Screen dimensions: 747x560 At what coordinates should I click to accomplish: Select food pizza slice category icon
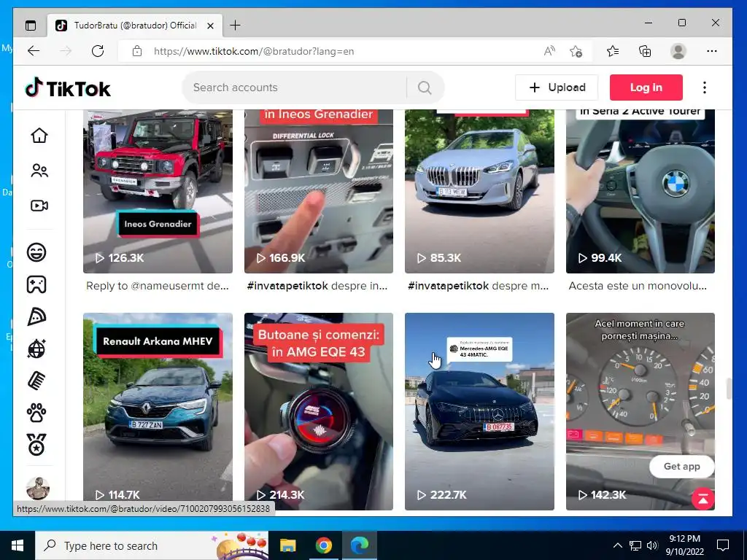pos(36,316)
